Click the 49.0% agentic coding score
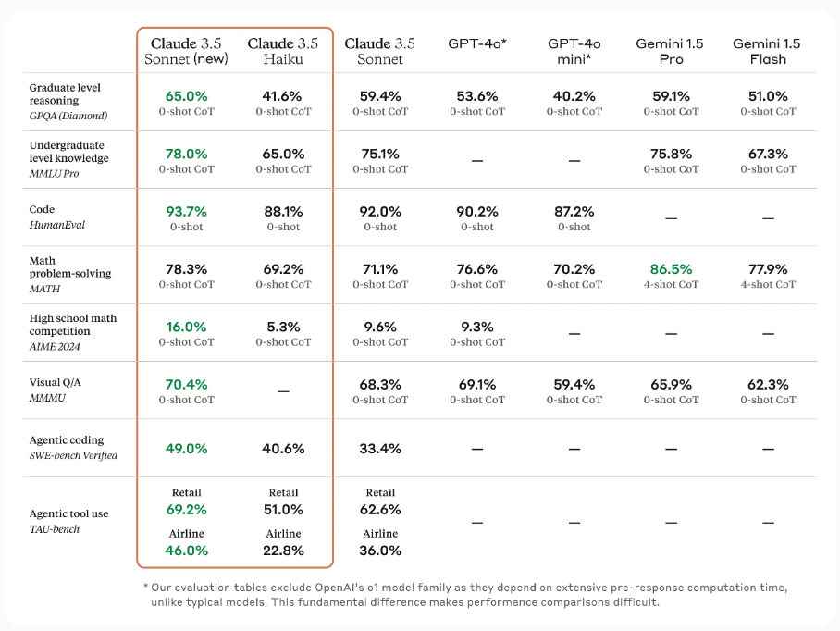 click(x=187, y=449)
